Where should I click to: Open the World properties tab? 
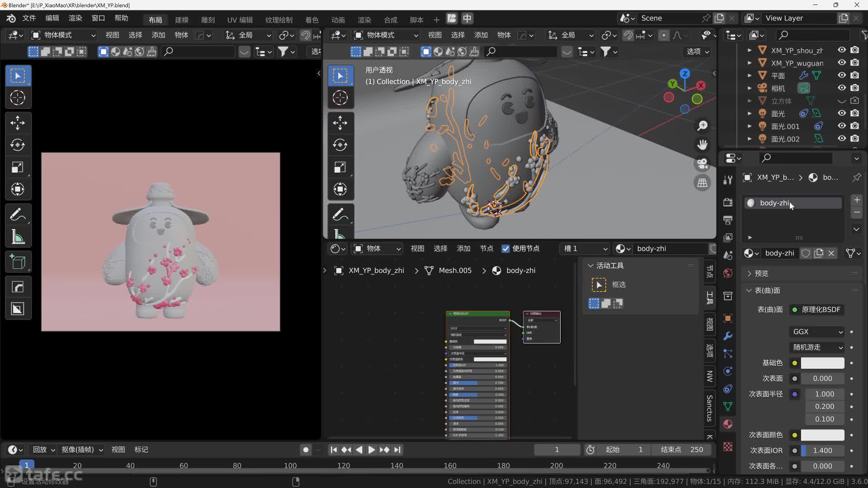[x=728, y=273]
